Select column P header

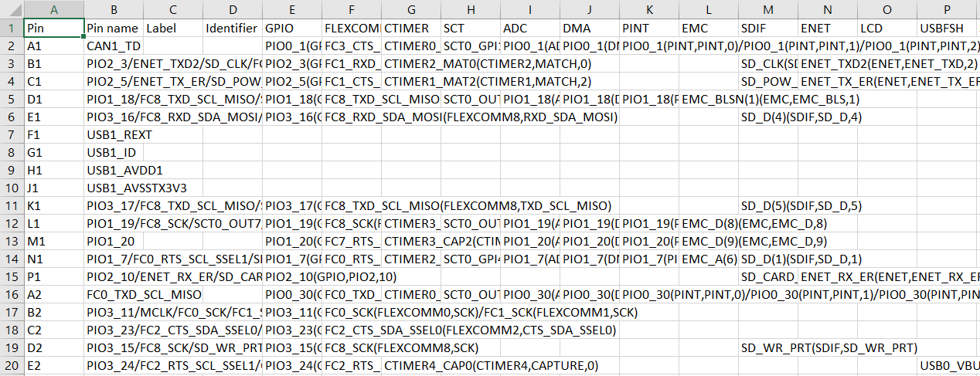coord(948,10)
